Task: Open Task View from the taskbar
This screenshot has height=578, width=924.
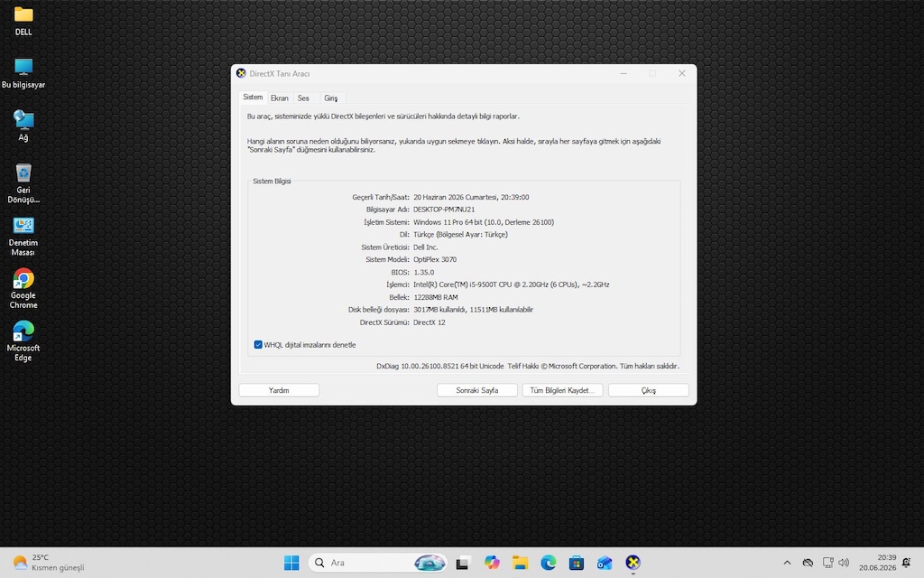Action: click(x=462, y=563)
